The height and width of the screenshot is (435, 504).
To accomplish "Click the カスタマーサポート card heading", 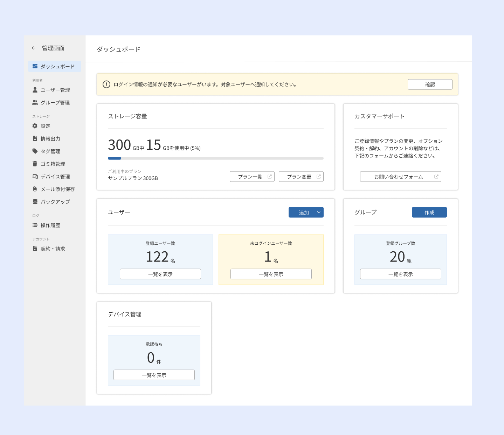I will coord(379,116).
